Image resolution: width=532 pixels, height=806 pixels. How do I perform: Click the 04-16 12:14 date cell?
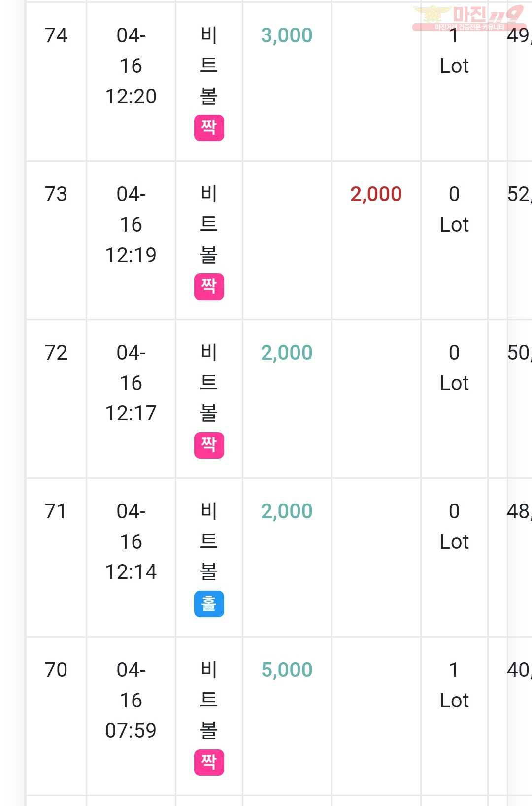[131, 541]
